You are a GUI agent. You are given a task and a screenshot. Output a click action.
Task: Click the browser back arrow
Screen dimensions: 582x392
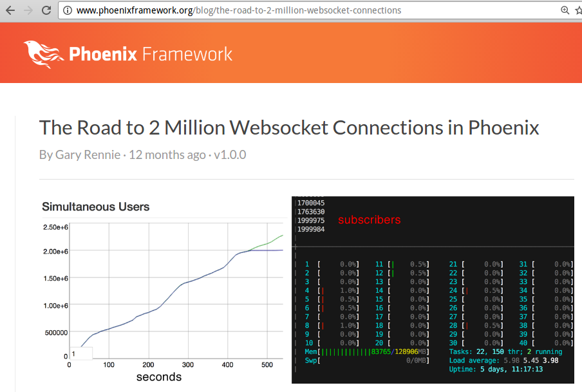click(10, 10)
